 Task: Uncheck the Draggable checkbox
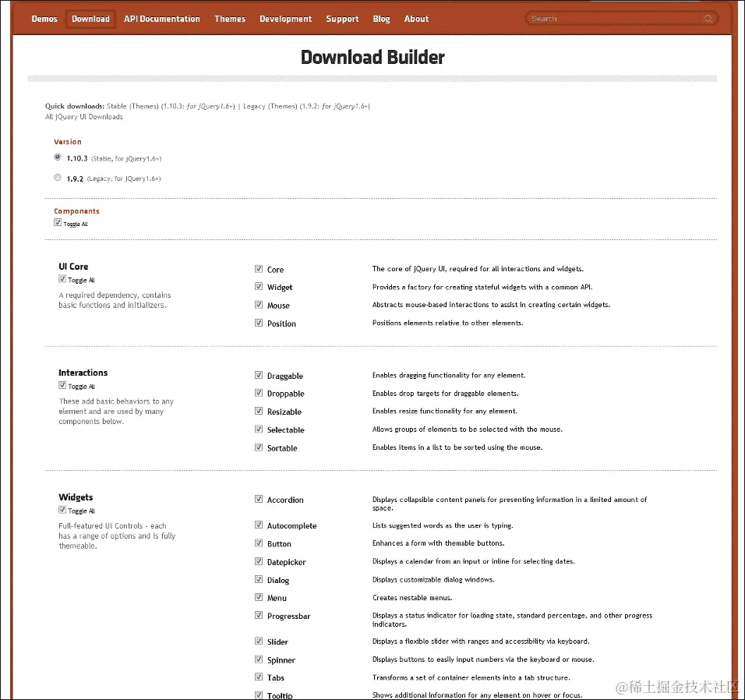point(259,375)
